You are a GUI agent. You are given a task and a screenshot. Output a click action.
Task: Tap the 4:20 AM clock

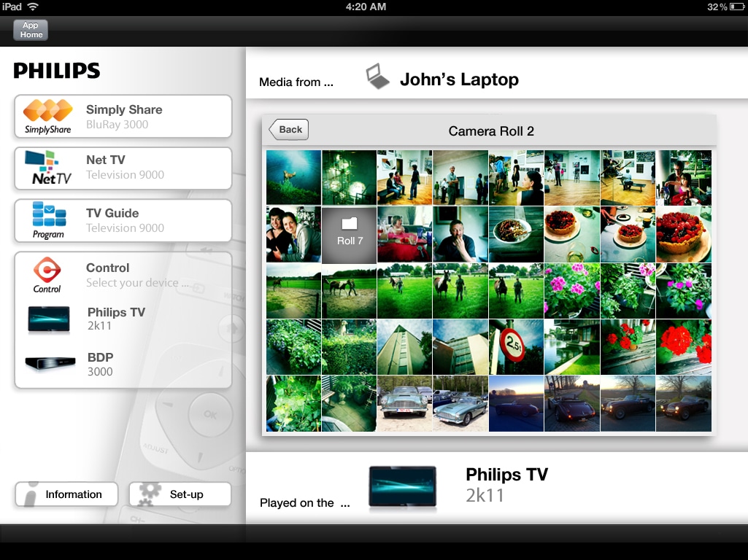click(366, 7)
